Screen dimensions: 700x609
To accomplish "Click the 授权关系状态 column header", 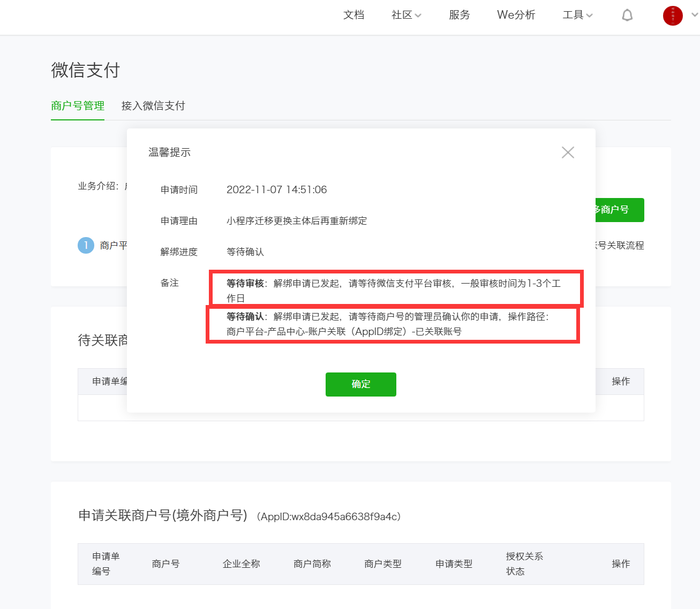I will [524, 564].
